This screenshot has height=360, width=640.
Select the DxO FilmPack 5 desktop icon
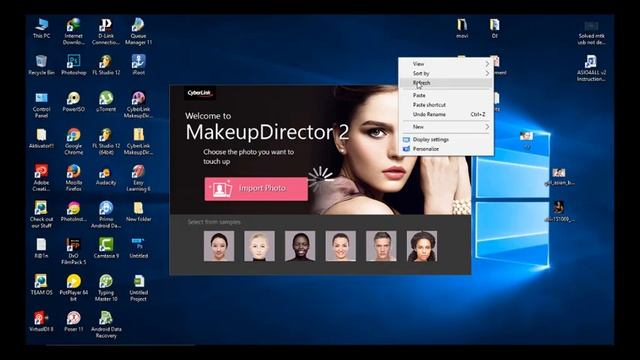tap(73, 251)
